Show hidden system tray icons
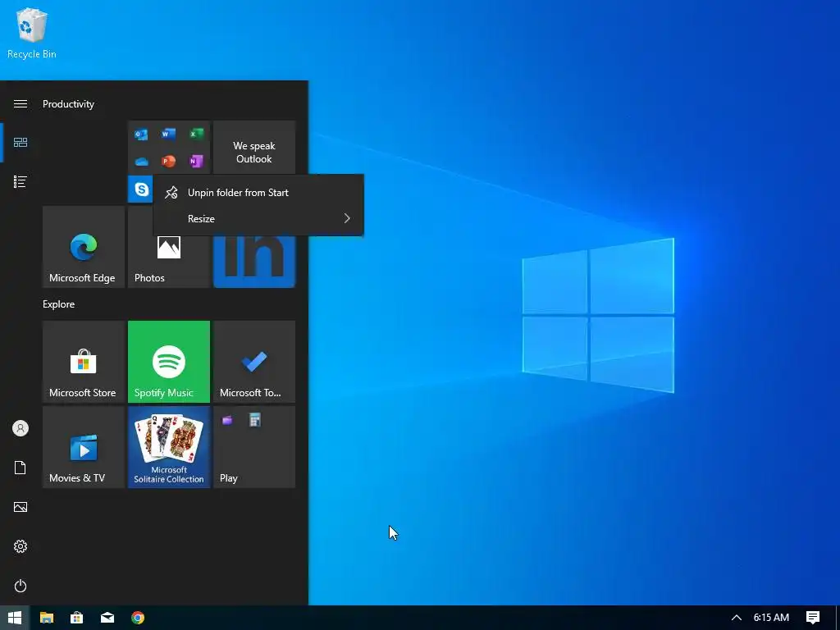 coord(737,618)
